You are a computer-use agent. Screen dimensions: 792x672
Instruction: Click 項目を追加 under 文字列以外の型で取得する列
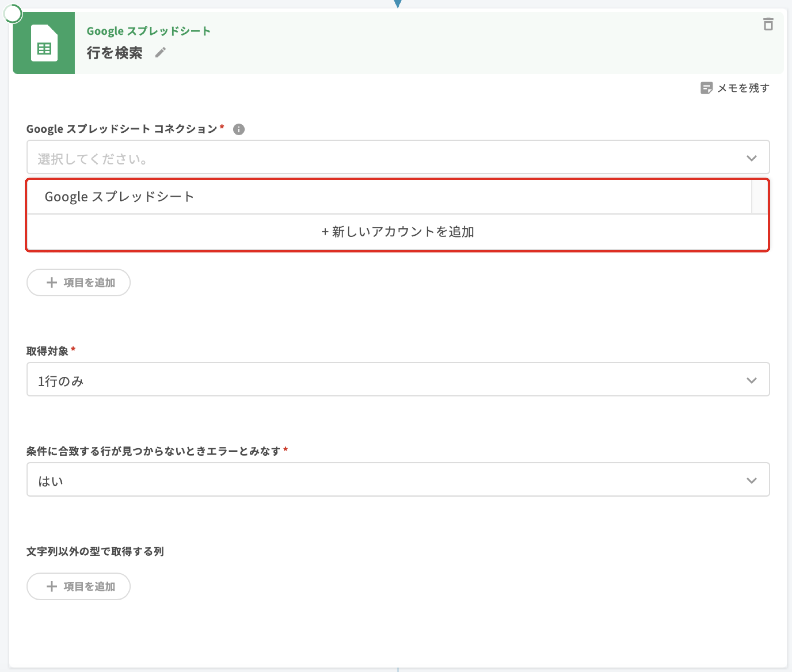click(x=79, y=586)
